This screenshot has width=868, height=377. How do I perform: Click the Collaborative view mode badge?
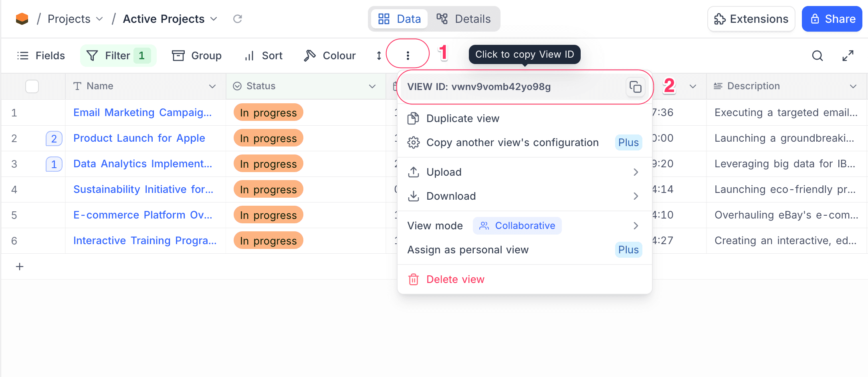coord(517,226)
